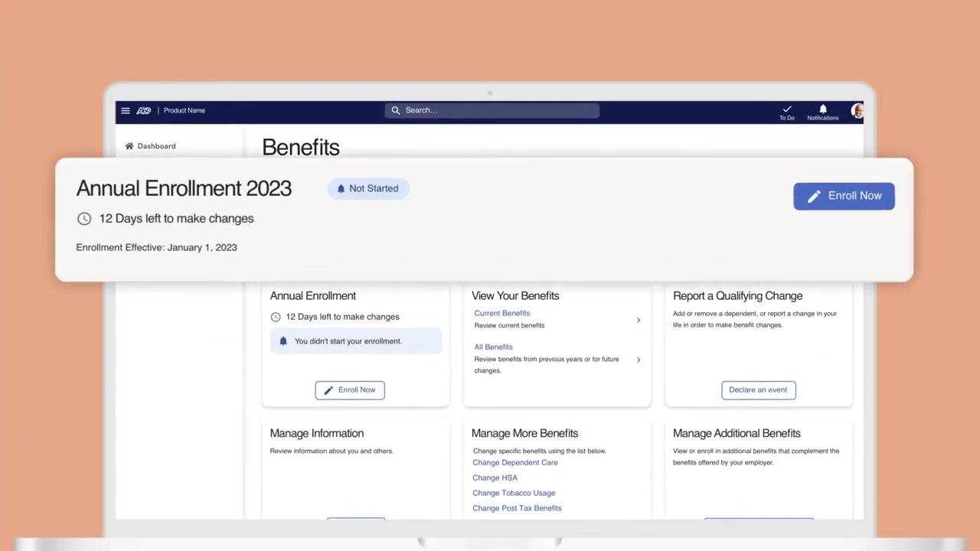Open the Change Tobacco Usage link
This screenshot has height=551, width=980.
(x=514, y=493)
